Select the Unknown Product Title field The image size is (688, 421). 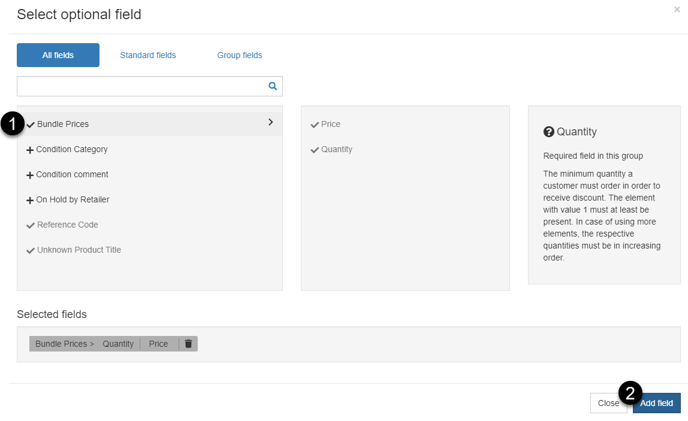pyautogui.click(x=79, y=249)
